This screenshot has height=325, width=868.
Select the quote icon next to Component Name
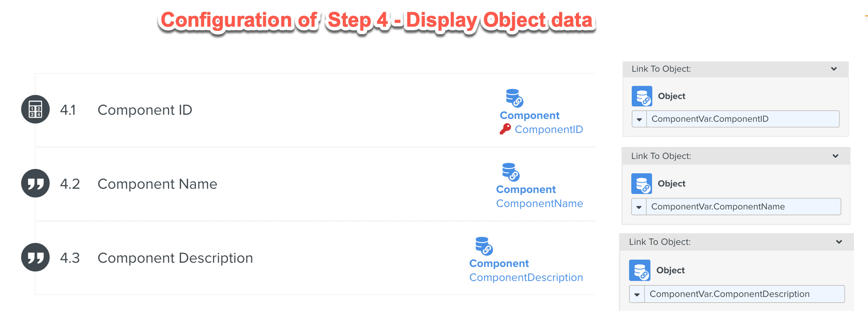[x=35, y=183]
